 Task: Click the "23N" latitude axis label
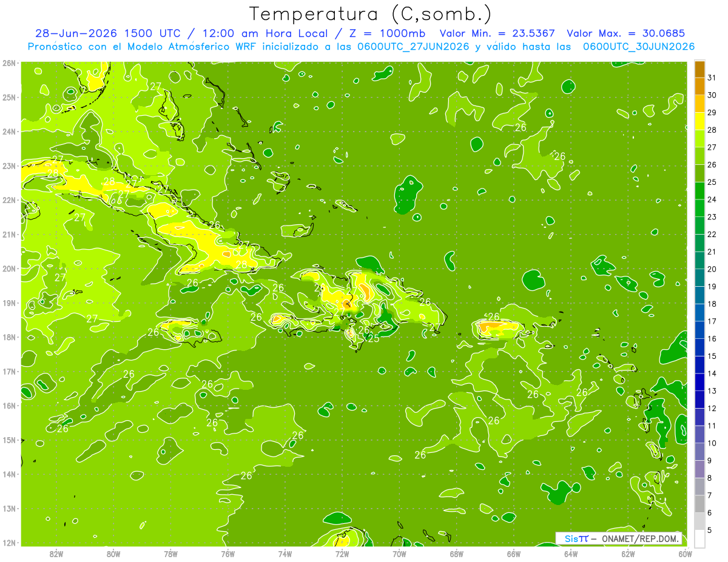click(x=9, y=166)
